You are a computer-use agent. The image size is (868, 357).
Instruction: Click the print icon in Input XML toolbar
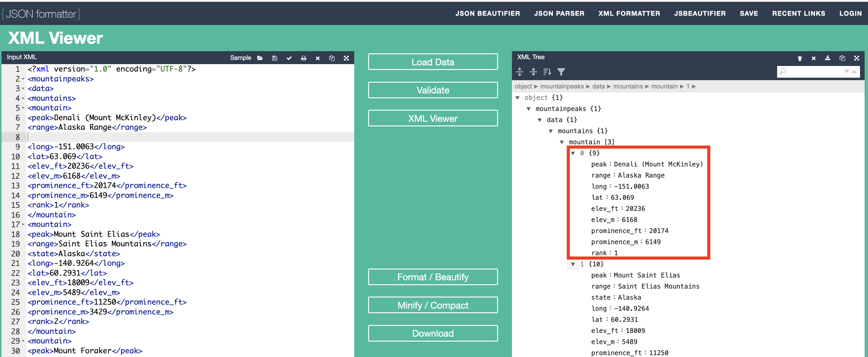pyautogui.click(x=304, y=58)
